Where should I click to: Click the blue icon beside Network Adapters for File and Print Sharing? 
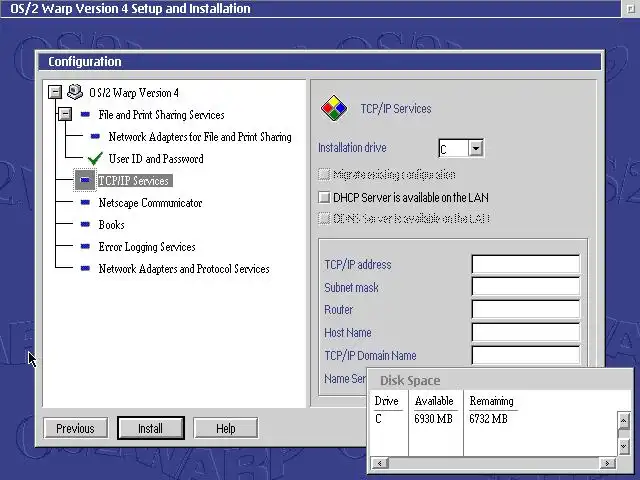(95, 136)
